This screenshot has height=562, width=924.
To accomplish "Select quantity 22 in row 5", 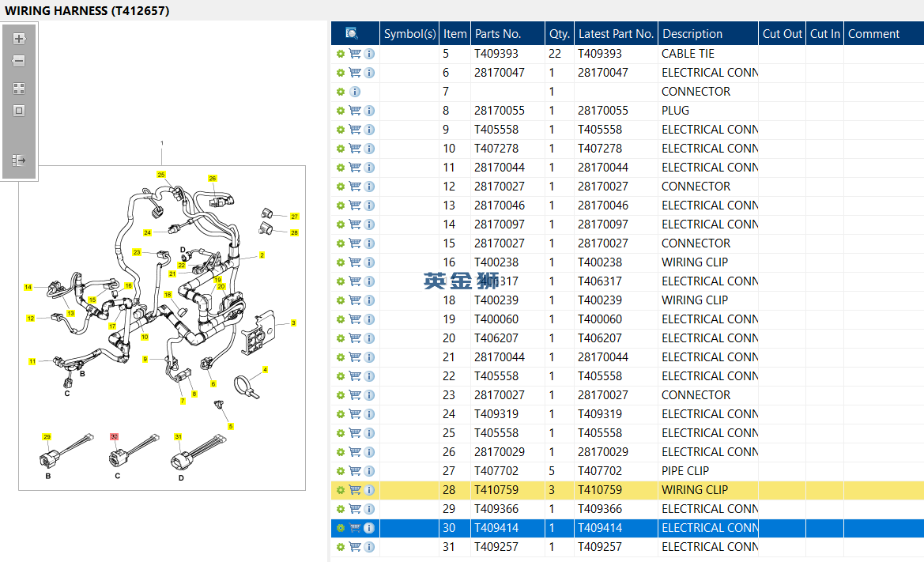I will point(555,54).
